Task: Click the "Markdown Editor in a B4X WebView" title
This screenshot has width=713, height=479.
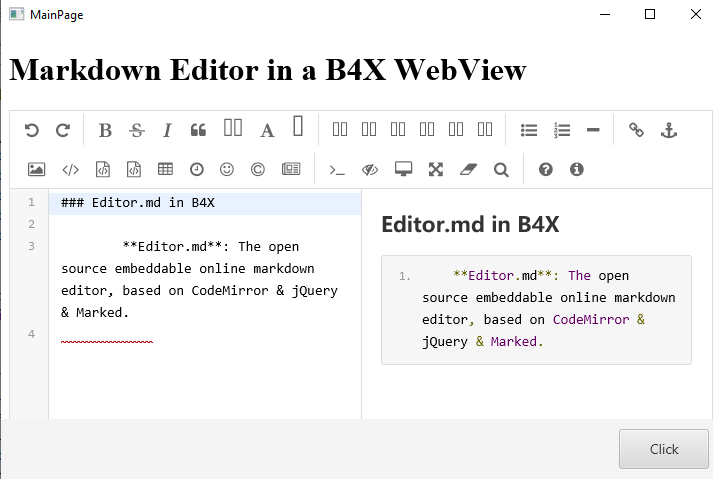Action: click(267, 70)
